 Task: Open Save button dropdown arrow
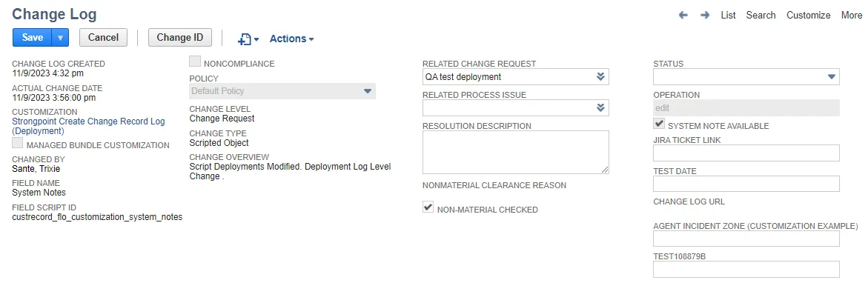click(x=60, y=38)
